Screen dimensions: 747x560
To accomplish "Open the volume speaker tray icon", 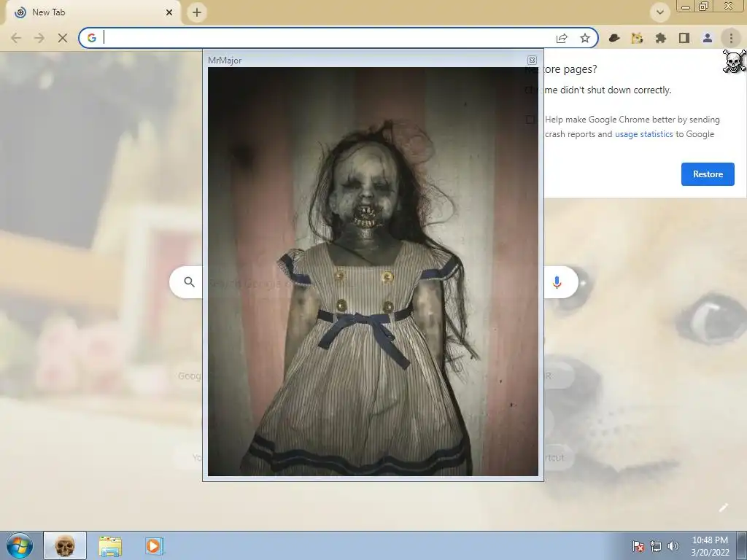I will (x=673, y=546).
